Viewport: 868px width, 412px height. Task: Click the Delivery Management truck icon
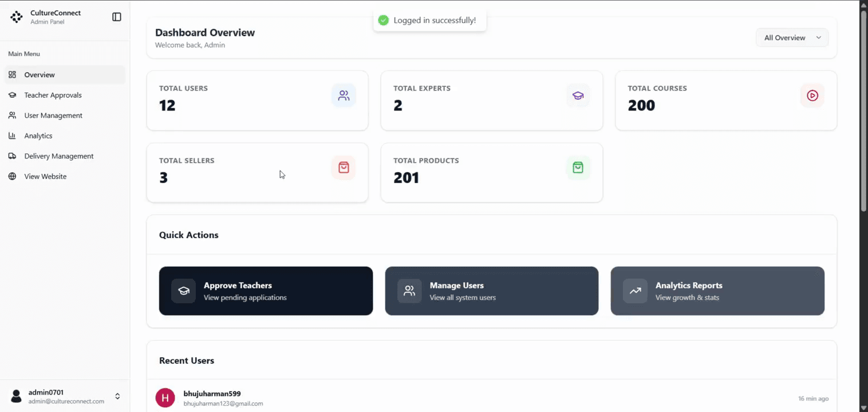(12, 156)
